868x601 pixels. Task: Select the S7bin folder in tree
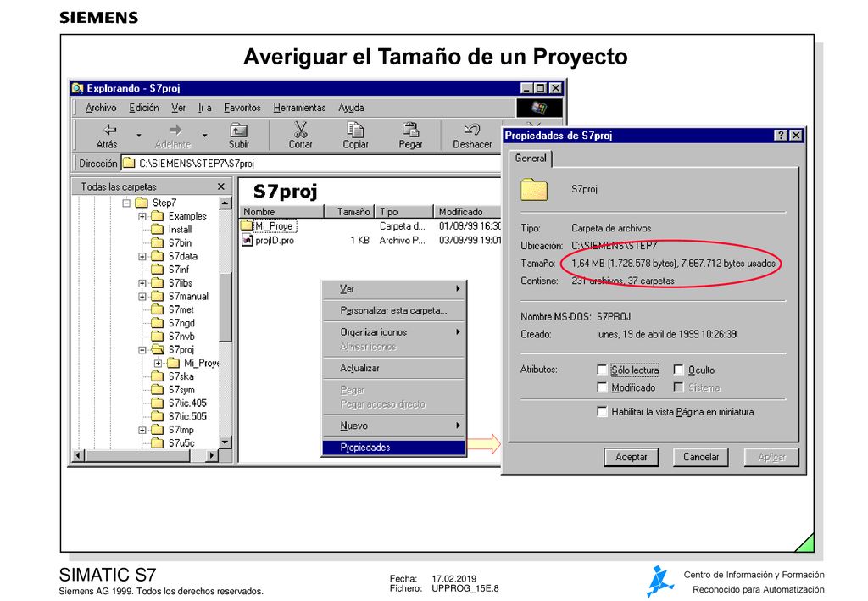pyautogui.click(x=171, y=242)
